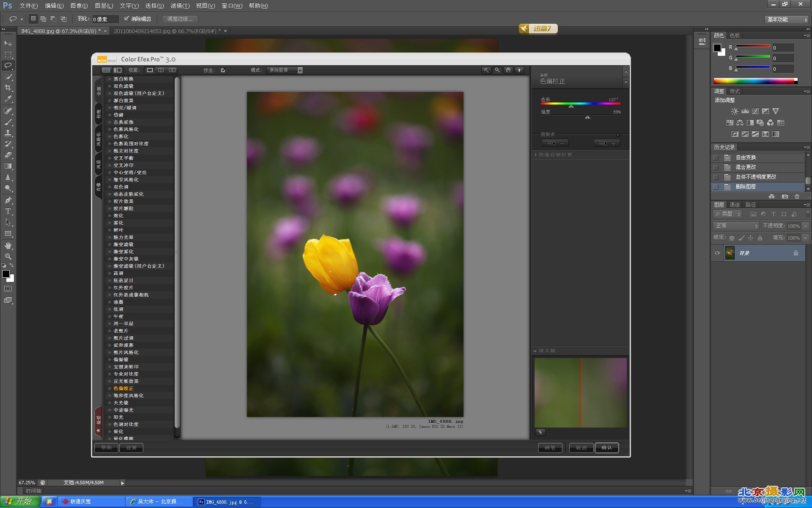Open the 填充 fill dropdown arrow
This screenshot has width=812, height=508.
click(x=806, y=238)
